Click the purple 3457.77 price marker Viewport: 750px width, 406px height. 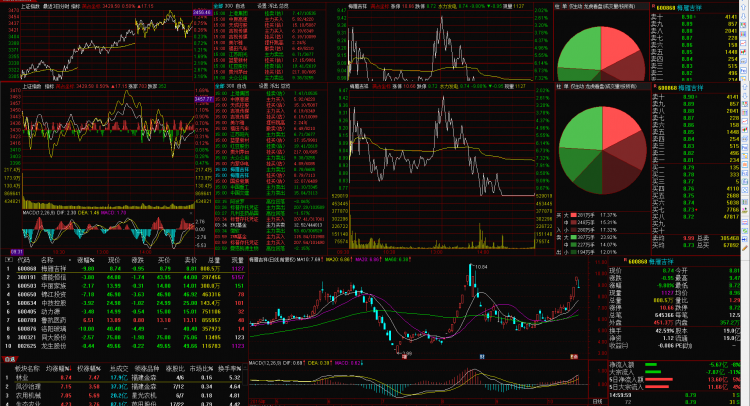[203, 99]
